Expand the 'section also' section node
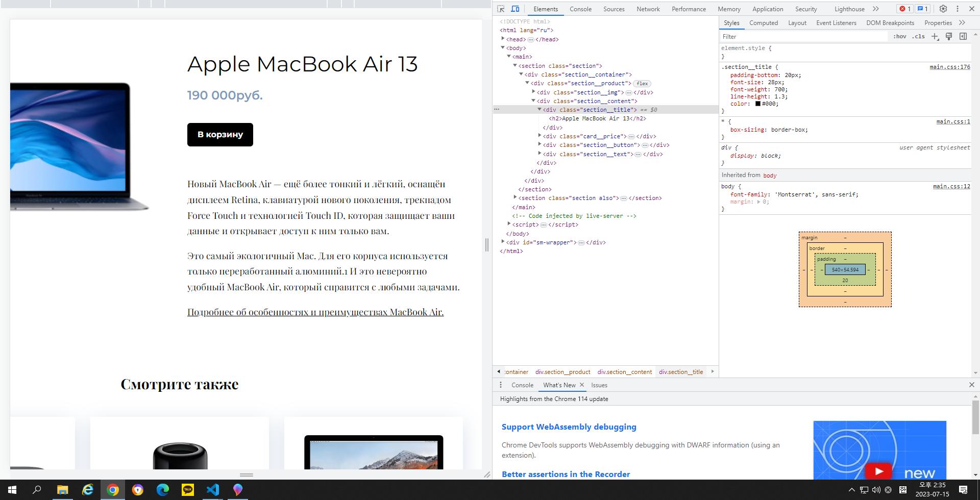Viewport: 980px width, 500px height. (x=515, y=197)
